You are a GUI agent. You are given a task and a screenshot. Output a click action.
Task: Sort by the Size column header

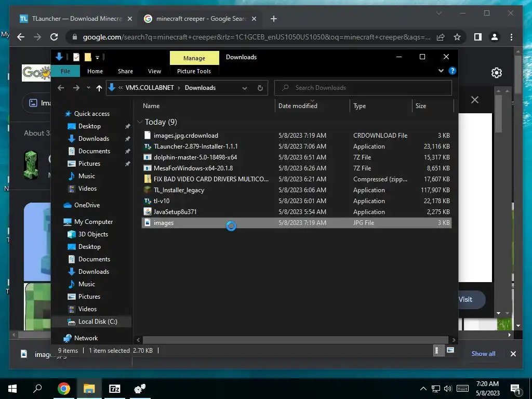pyautogui.click(x=421, y=106)
